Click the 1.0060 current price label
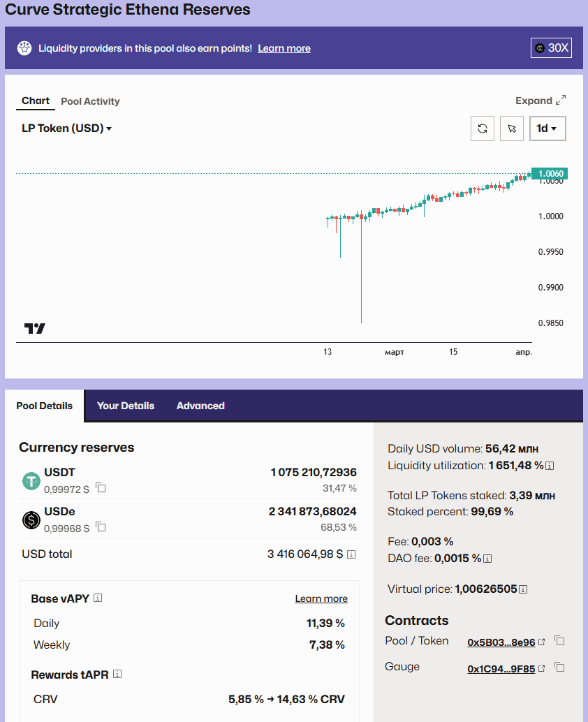Screen dimensions: 588x722 (x=550, y=174)
